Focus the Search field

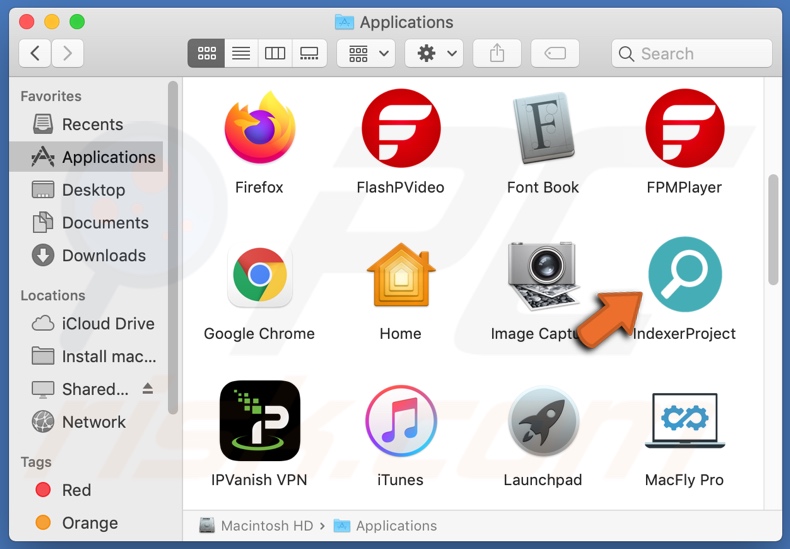click(x=692, y=53)
